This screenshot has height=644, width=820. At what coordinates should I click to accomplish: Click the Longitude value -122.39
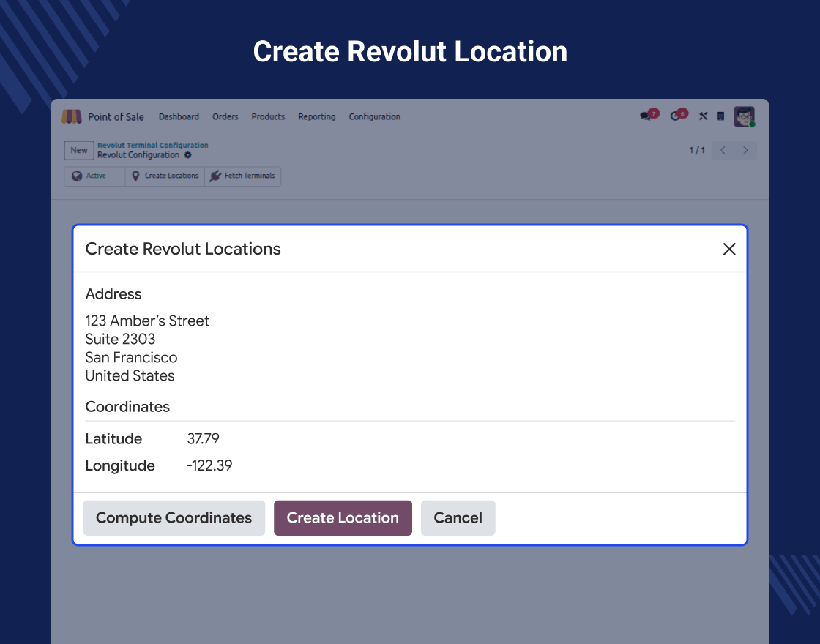pyautogui.click(x=209, y=465)
